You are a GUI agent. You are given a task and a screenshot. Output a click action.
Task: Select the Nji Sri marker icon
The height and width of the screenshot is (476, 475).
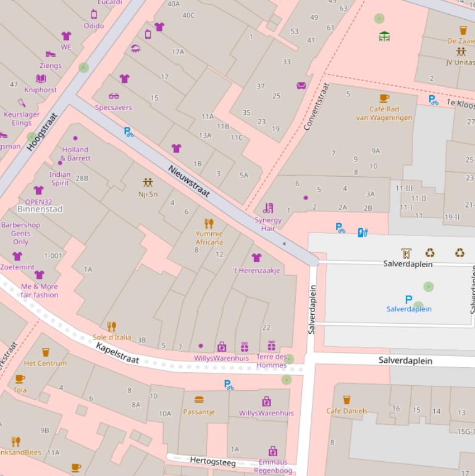click(148, 183)
